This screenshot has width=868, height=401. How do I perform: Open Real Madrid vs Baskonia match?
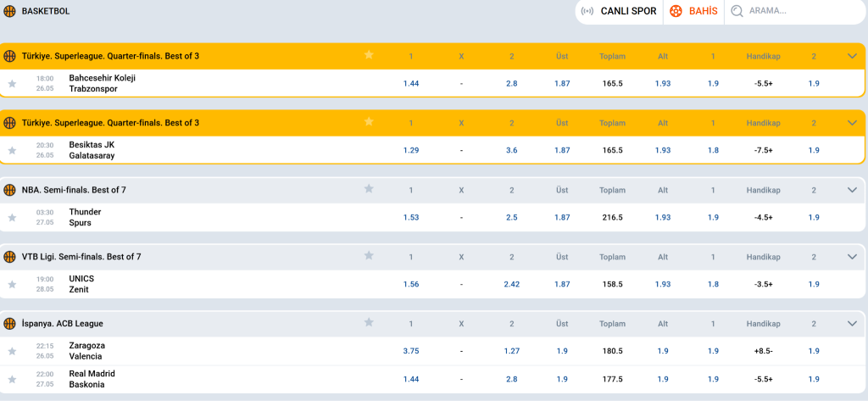coord(92,379)
